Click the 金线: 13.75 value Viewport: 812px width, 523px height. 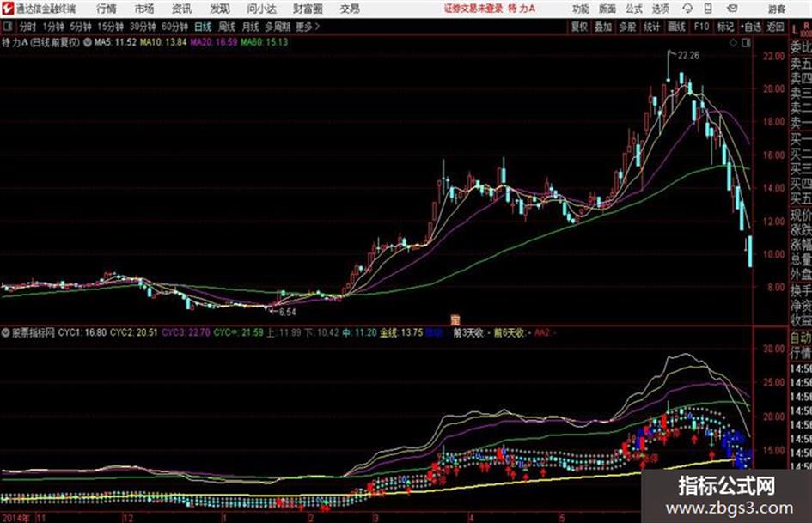(401, 332)
